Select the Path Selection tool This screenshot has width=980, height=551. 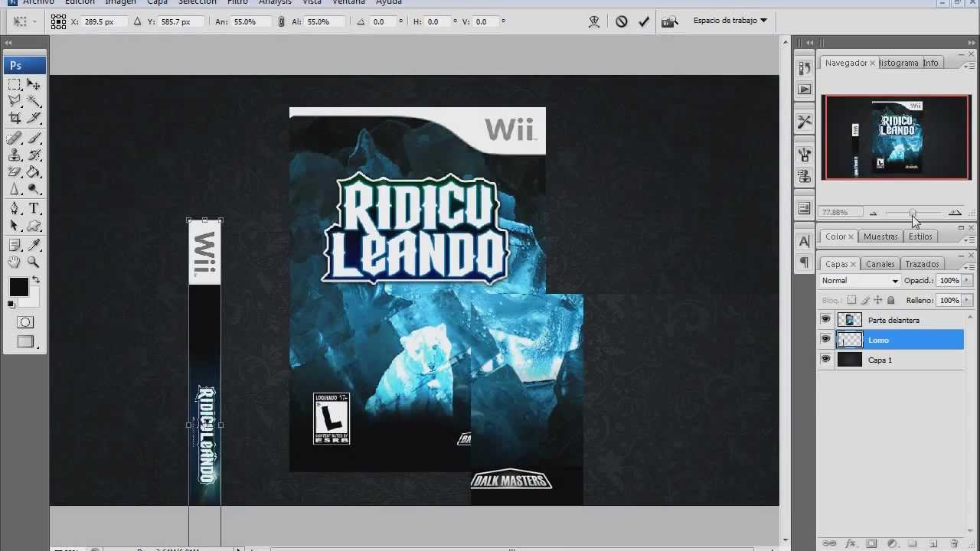(15, 226)
